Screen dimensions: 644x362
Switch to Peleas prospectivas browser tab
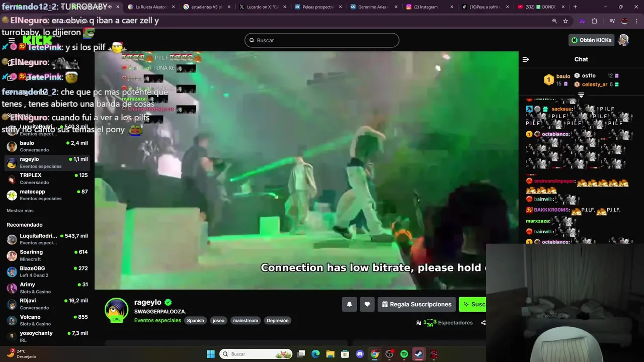point(317,7)
